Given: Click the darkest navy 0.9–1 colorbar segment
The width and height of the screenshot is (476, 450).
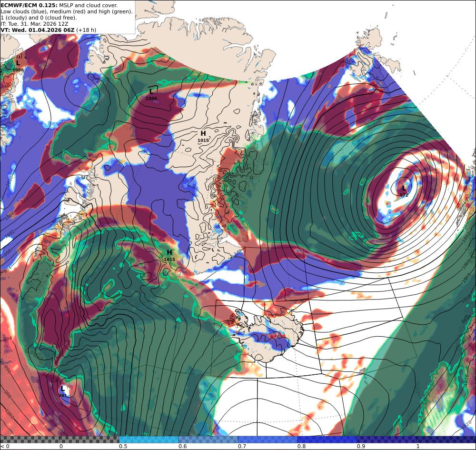Looking at the screenshot, I should (387, 440).
